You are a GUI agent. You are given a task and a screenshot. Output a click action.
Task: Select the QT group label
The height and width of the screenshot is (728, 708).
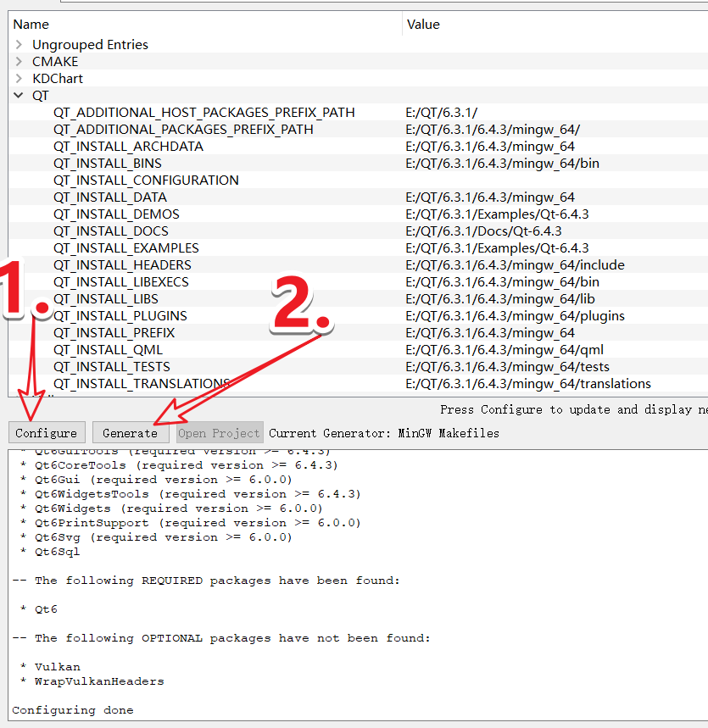41,96
